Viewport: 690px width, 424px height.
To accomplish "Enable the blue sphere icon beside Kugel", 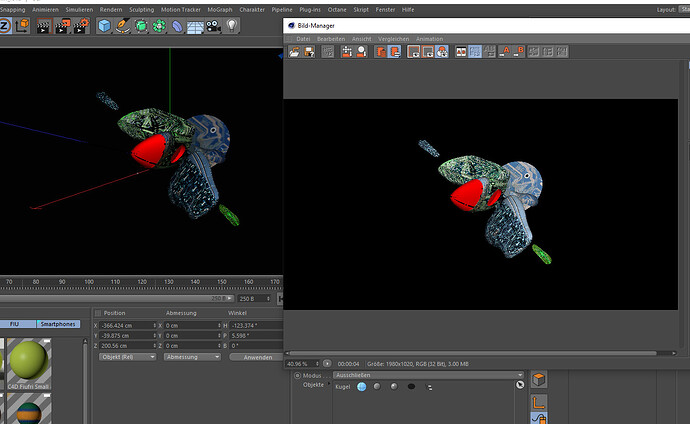I will point(361,387).
